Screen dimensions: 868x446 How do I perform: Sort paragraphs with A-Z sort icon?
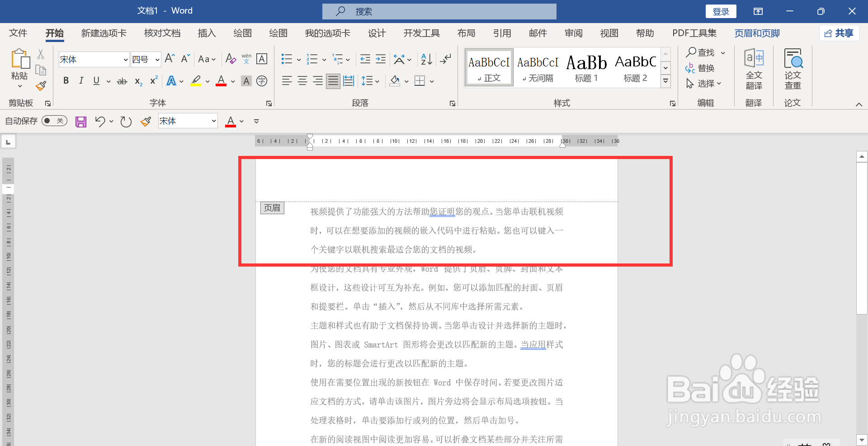click(x=426, y=59)
